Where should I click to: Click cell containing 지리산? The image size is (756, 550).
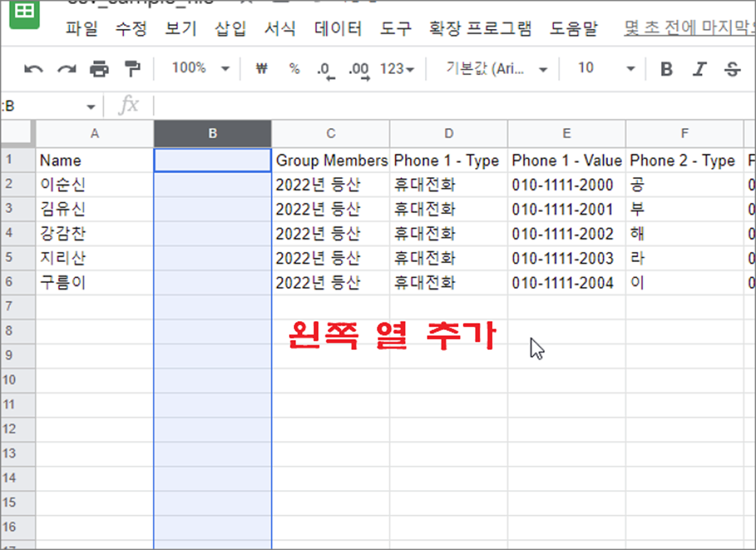(94, 258)
